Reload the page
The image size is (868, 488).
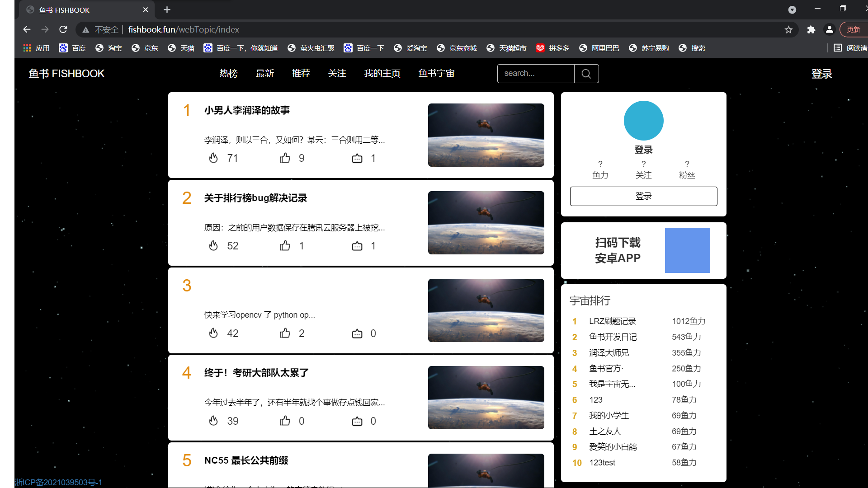pyautogui.click(x=63, y=29)
